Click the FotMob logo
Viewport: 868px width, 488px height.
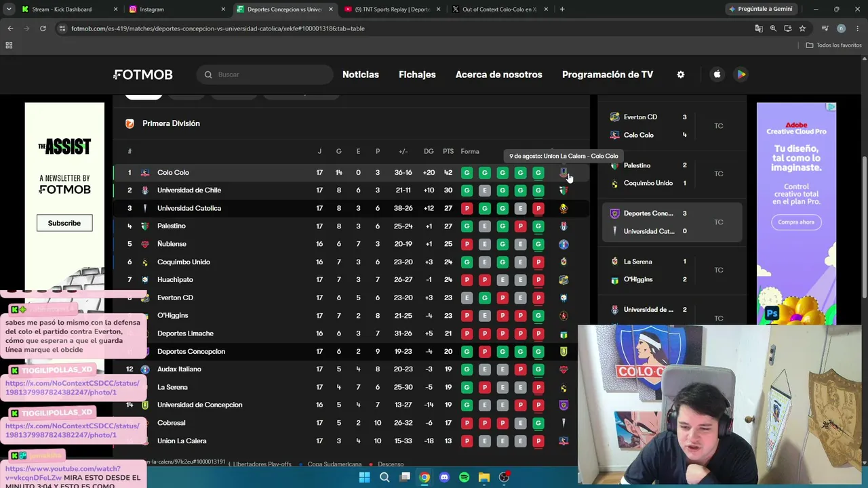pos(143,75)
